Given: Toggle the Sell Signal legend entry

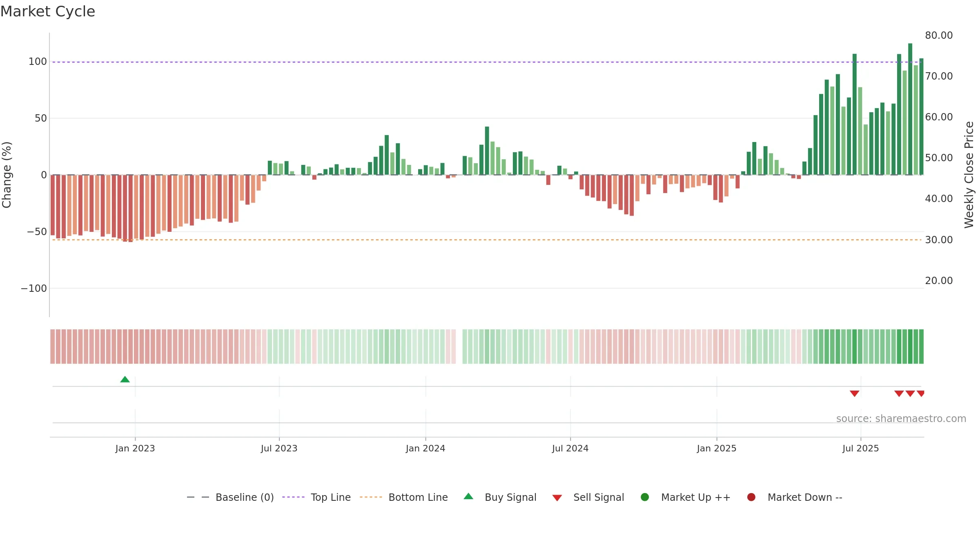Looking at the screenshot, I should pos(588,497).
